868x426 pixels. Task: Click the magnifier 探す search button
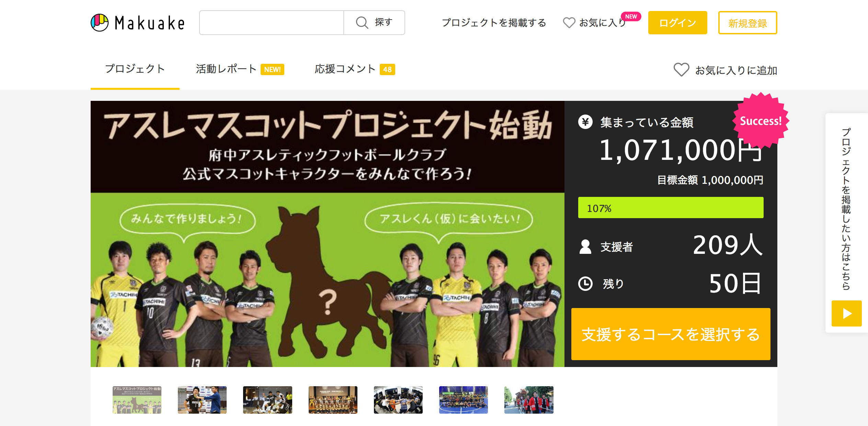pos(374,23)
